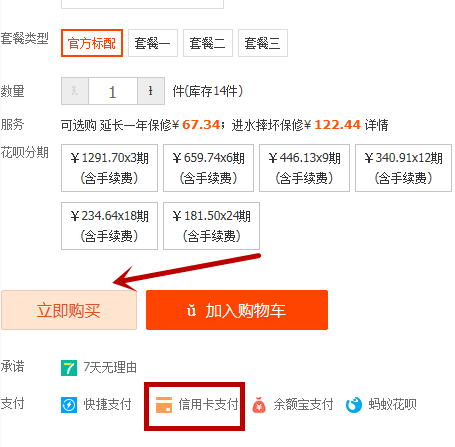Choose package 套餐二
Viewport: 455px width, 447px height.
[208, 43]
